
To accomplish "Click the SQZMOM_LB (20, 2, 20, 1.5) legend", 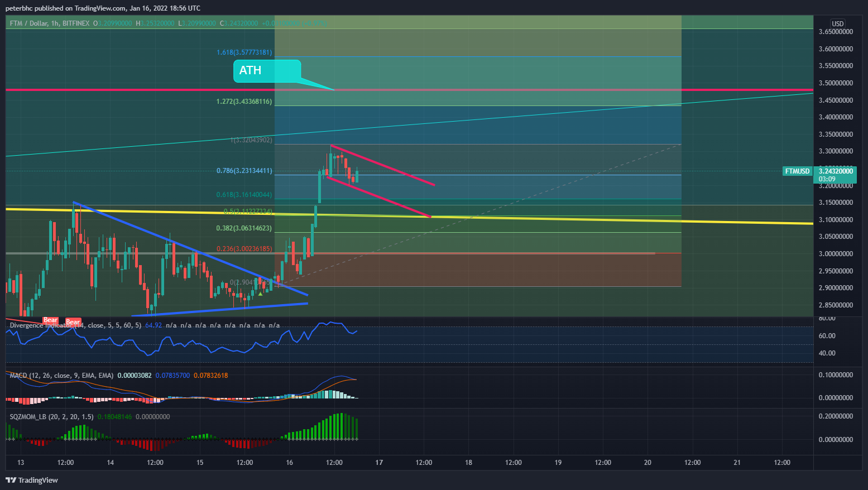I will 51,417.
